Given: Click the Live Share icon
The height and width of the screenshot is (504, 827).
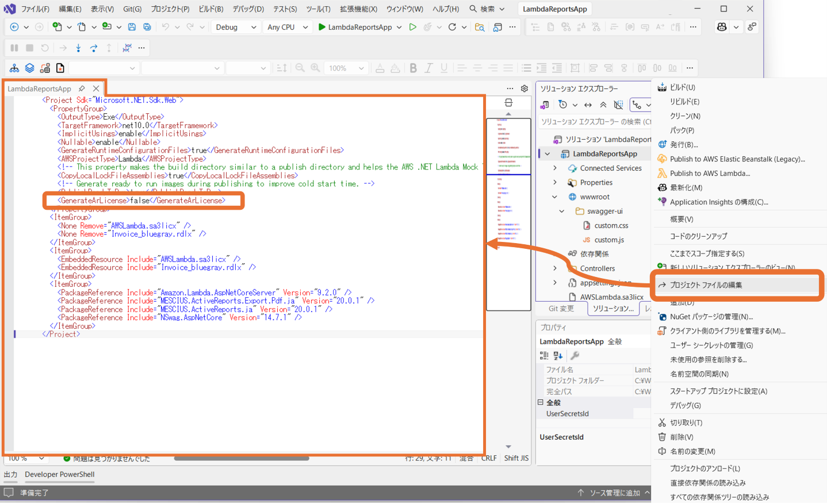Looking at the screenshot, I should point(752,27).
